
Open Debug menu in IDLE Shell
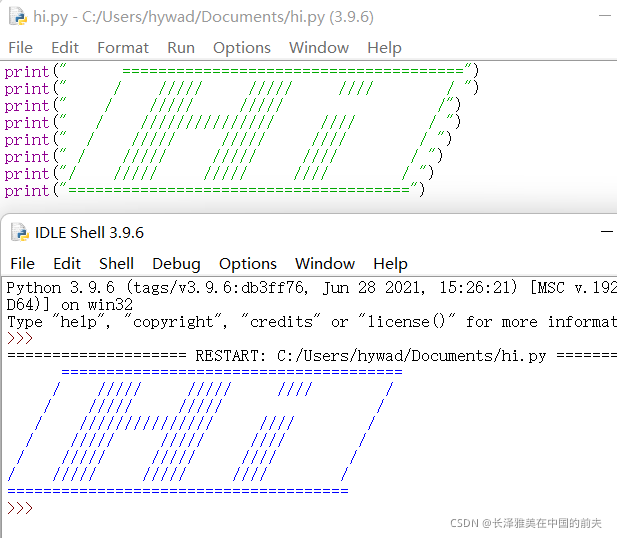point(176,263)
